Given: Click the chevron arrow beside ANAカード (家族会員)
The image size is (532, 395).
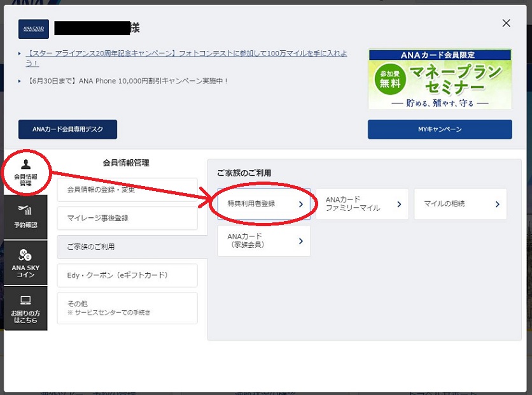Looking at the screenshot, I should point(300,241).
